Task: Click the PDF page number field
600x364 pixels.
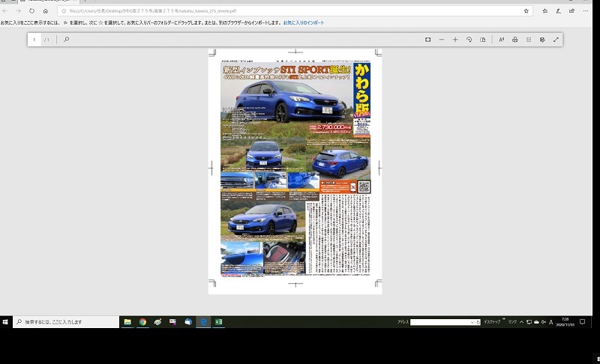Action: [34, 40]
